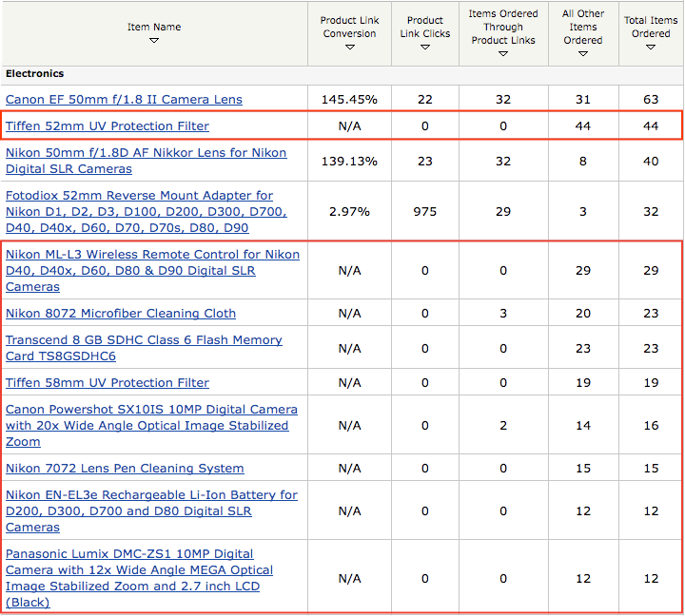The image size is (685, 616).
Task: Open Nikon 8072 Microfiber Cleaning Cloth link
Action: 121,314
